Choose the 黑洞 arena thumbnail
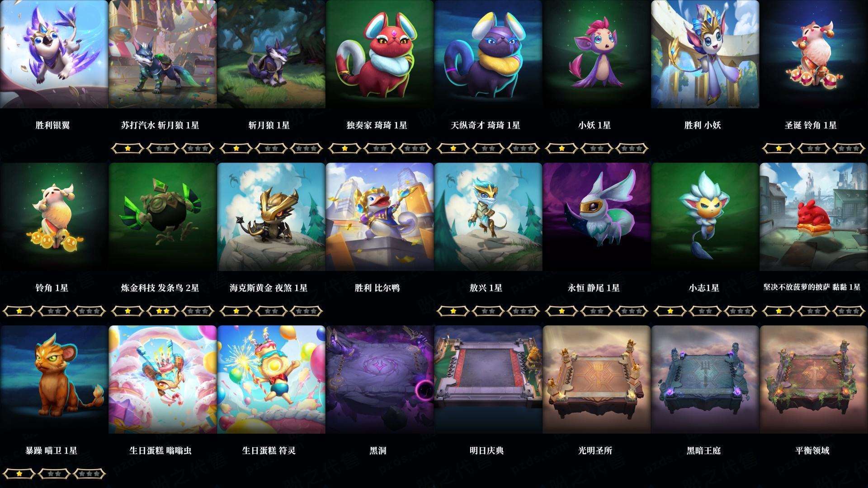Viewport: 868px width, 488px height. coord(380,380)
